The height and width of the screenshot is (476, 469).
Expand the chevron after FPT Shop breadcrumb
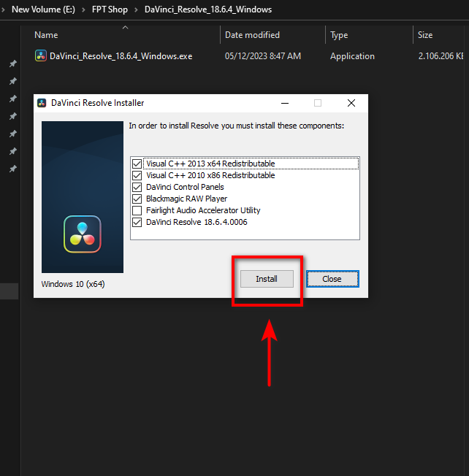(x=136, y=9)
